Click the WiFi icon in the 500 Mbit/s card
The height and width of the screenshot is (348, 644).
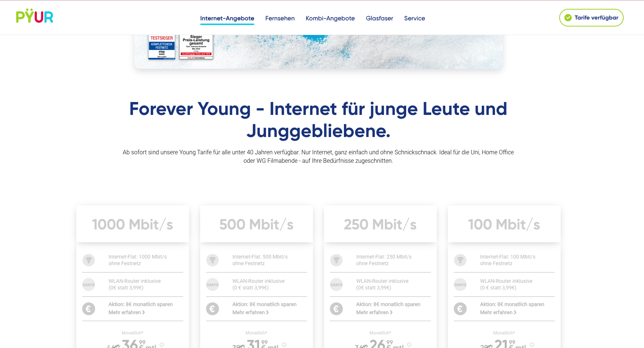[x=212, y=260]
